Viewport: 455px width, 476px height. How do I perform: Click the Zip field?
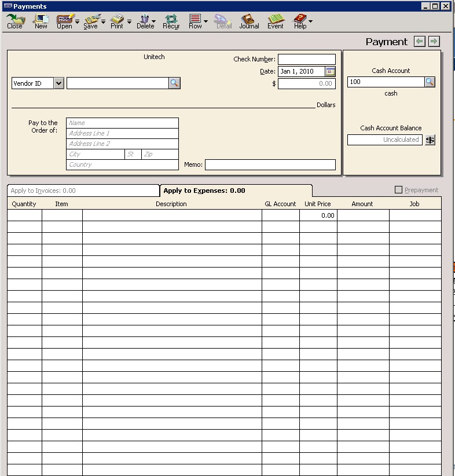pos(160,154)
